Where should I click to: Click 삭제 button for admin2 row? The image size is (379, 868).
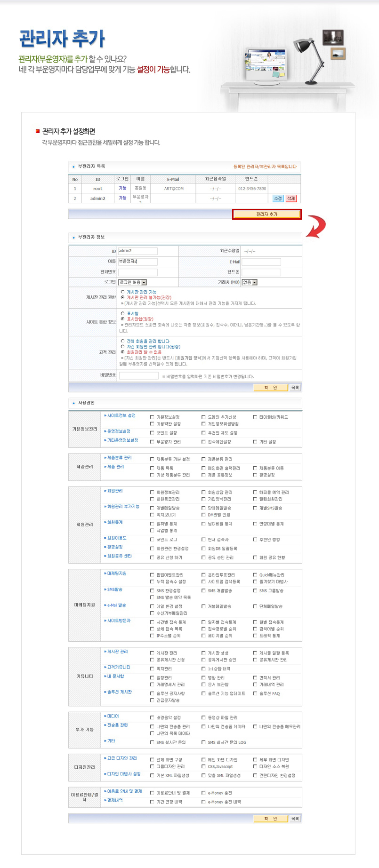click(291, 199)
